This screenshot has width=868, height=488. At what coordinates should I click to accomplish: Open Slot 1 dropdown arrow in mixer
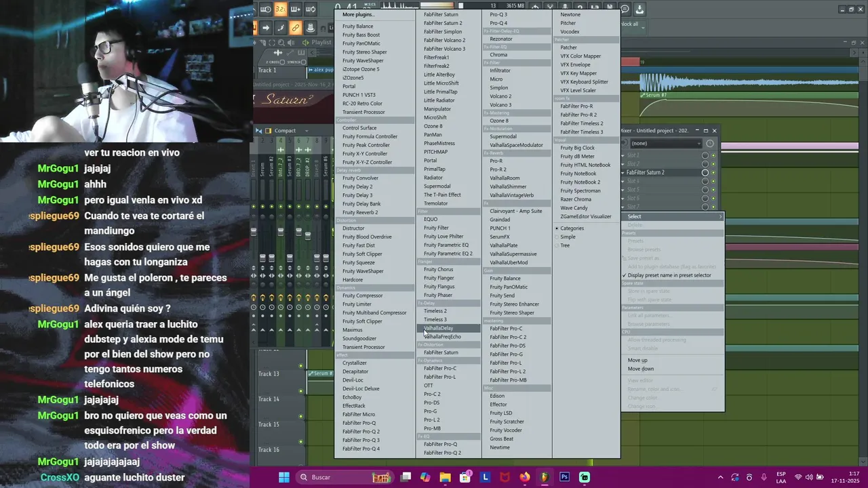point(623,156)
